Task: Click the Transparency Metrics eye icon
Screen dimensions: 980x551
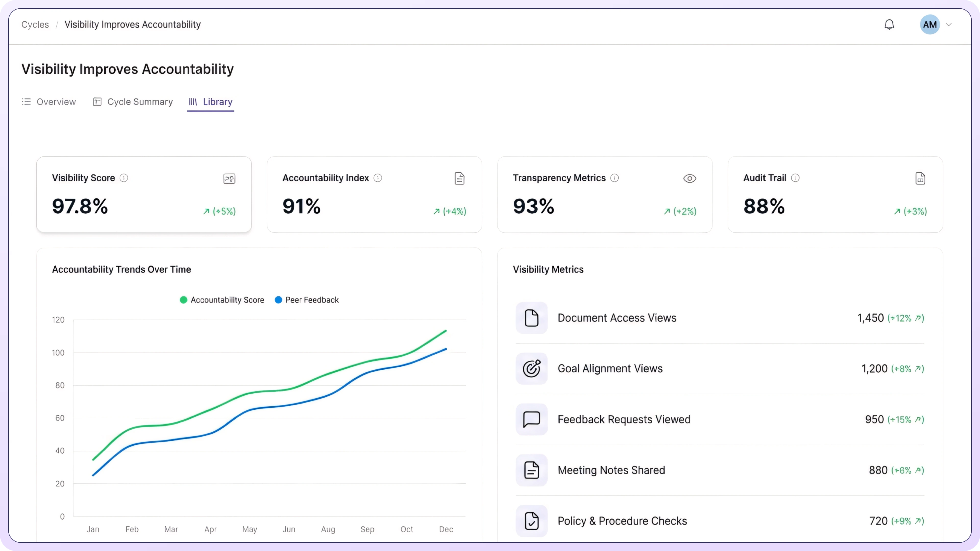Action: [x=689, y=179]
